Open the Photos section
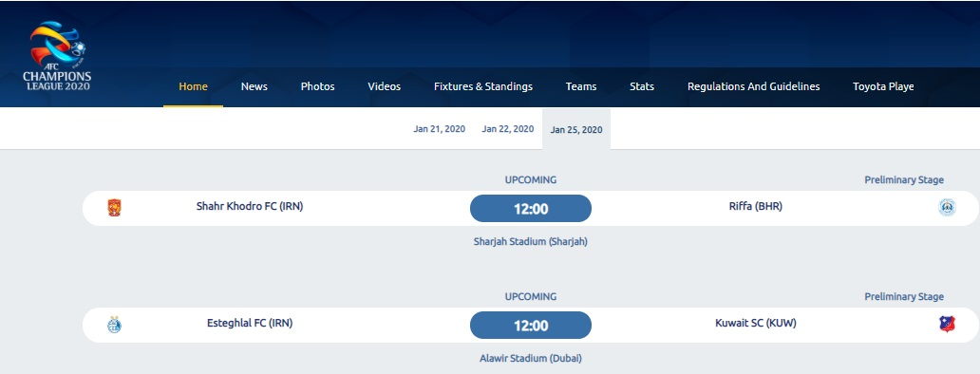980x374 pixels. point(317,86)
